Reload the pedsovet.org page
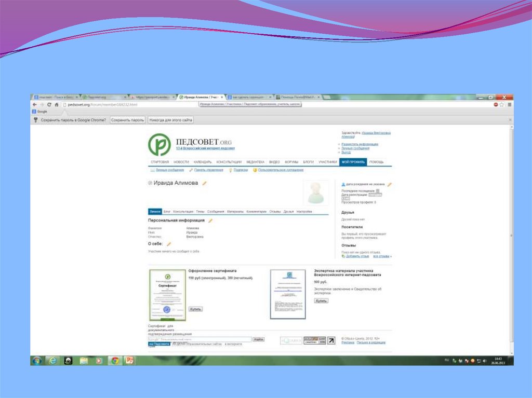Screen dimensions: 532x398 click(49, 105)
